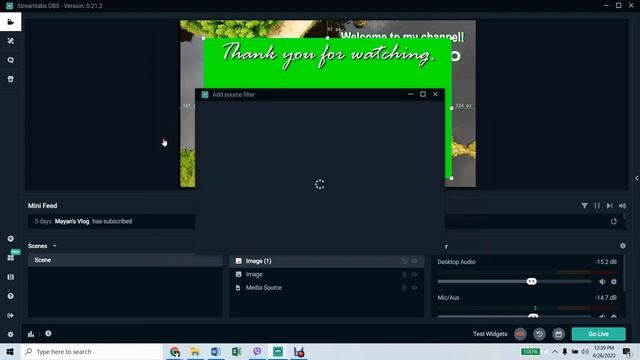The image size is (640, 360).
Task: Open Settings gear at sidebar bottom
Action: [x=11, y=334]
